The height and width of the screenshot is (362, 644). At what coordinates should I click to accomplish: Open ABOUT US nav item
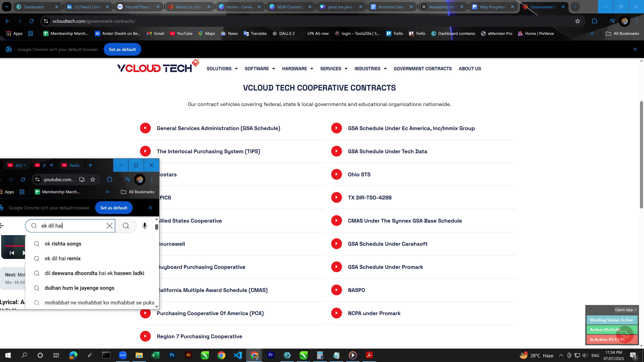(470, 69)
